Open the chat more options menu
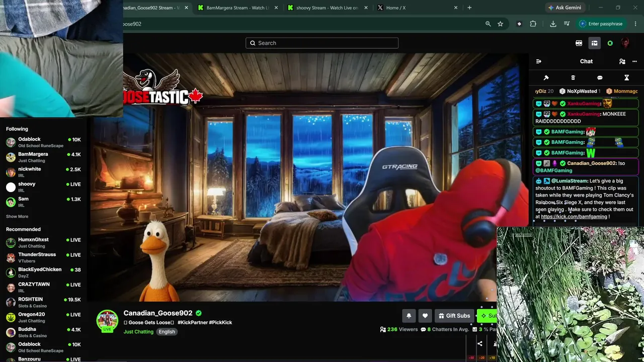The width and height of the screenshot is (644, 362). (x=634, y=61)
